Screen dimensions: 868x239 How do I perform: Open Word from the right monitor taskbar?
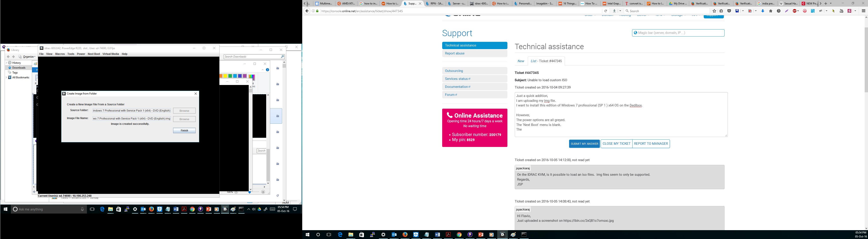tap(437, 235)
